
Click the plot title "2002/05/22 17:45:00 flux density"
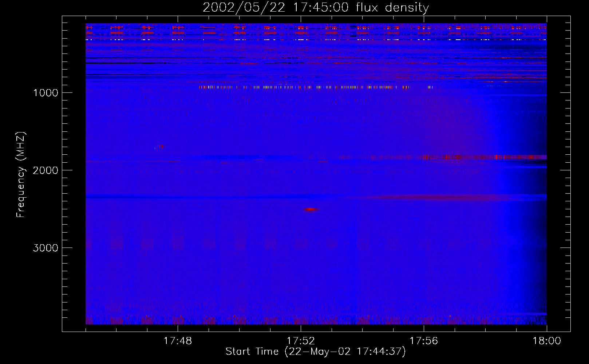coord(316,8)
